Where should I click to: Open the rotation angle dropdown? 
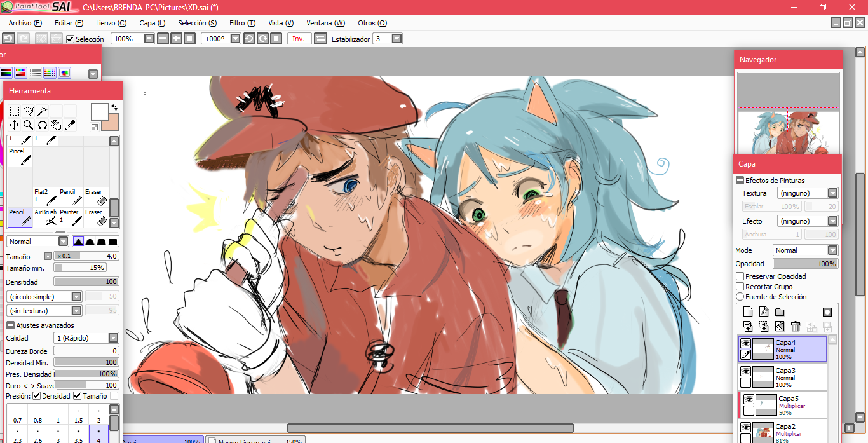pyautogui.click(x=236, y=39)
